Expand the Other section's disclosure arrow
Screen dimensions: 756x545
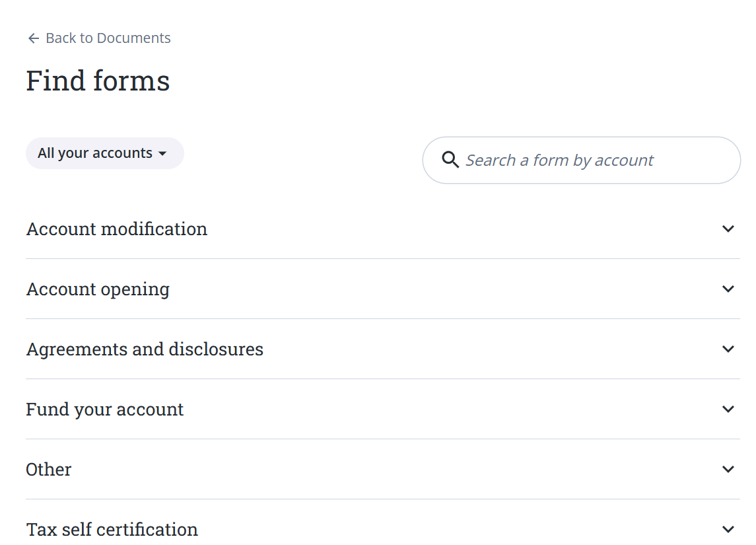pyautogui.click(x=728, y=469)
